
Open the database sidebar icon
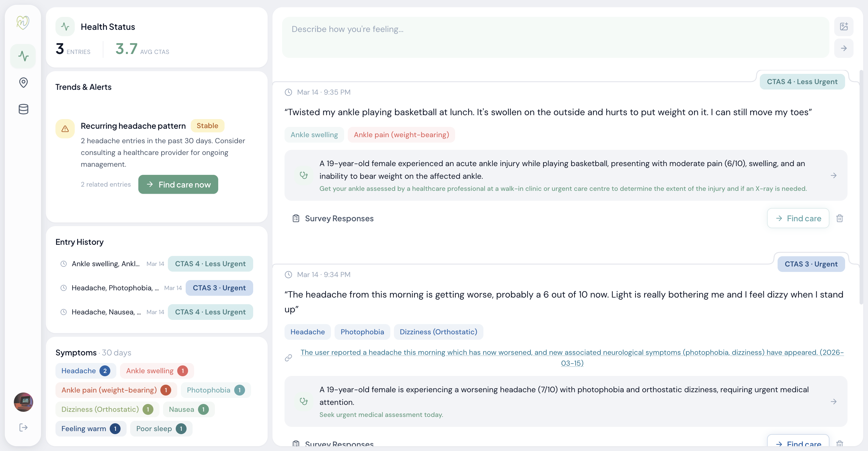(x=23, y=109)
